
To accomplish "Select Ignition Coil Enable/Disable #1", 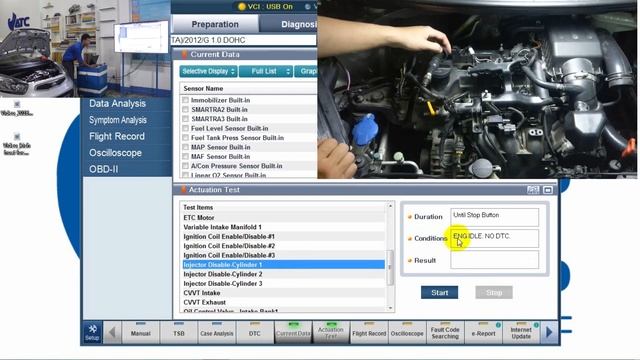I will click(284, 236).
